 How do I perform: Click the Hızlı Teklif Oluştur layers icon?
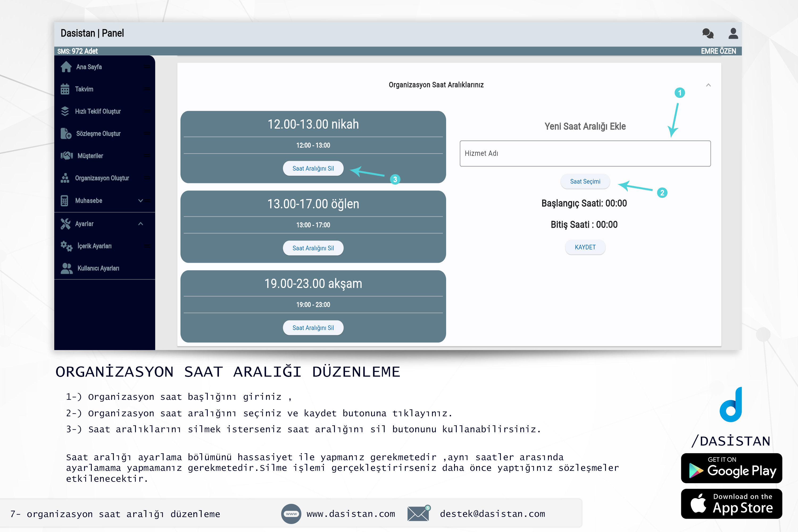point(65,111)
